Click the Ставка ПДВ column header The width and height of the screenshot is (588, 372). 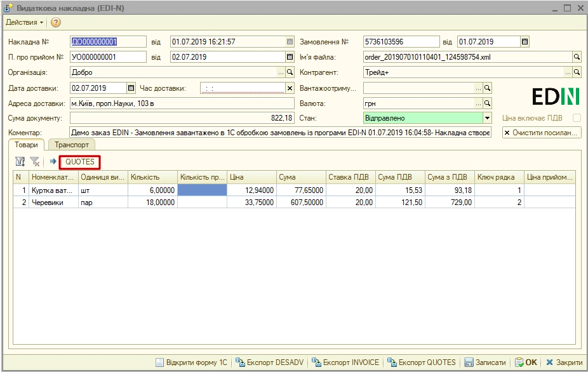351,177
